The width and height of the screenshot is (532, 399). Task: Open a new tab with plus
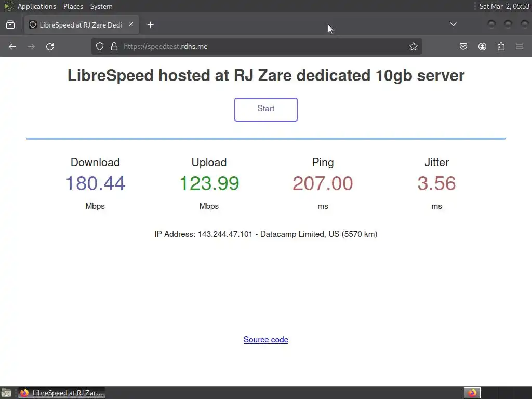[150, 25]
